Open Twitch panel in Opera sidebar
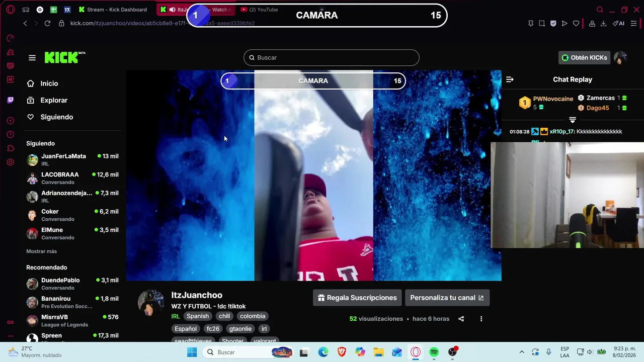This screenshot has width=644, height=362. click(x=11, y=100)
